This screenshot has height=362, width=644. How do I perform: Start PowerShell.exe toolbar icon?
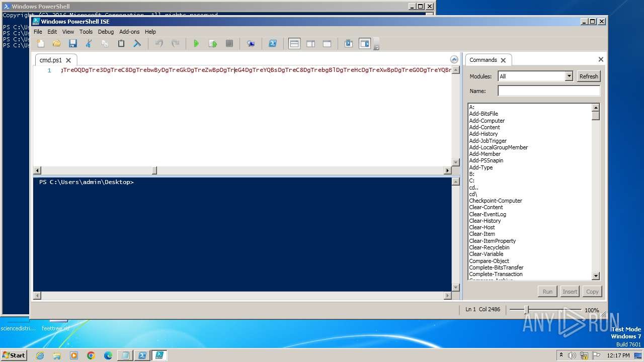[272, 44]
